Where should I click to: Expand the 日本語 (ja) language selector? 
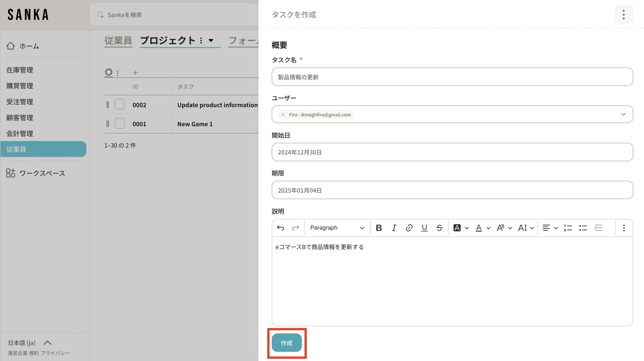(30, 343)
